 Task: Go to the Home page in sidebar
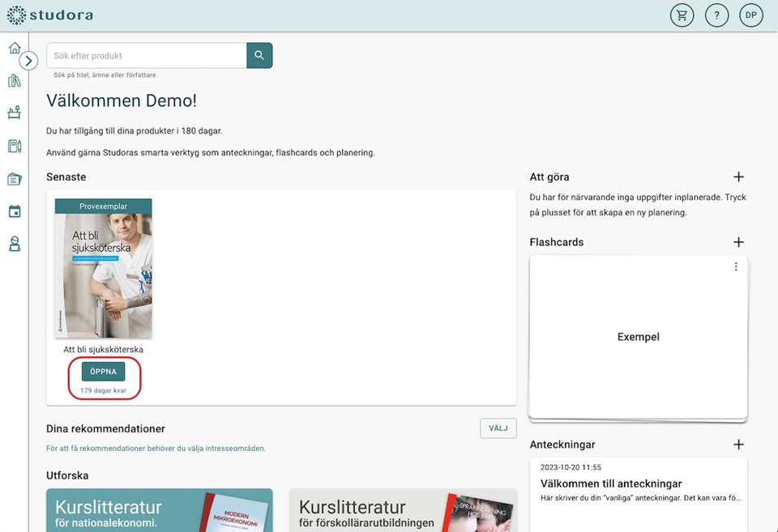pos(14,49)
